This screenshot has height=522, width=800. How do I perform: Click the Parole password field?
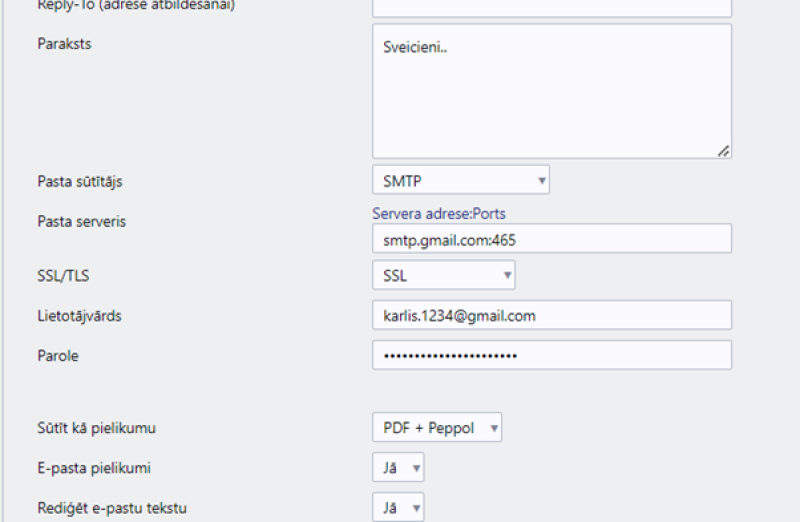[x=551, y=355]
